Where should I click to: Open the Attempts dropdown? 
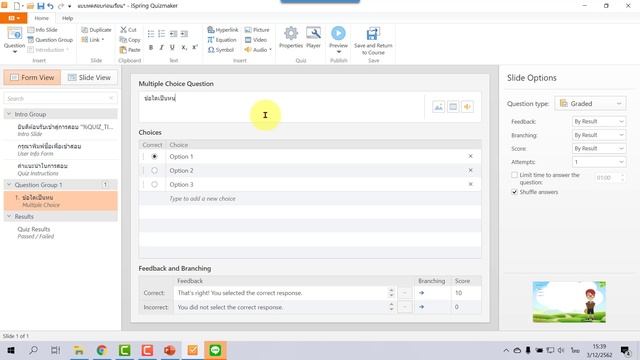click(x=599, y=162)
